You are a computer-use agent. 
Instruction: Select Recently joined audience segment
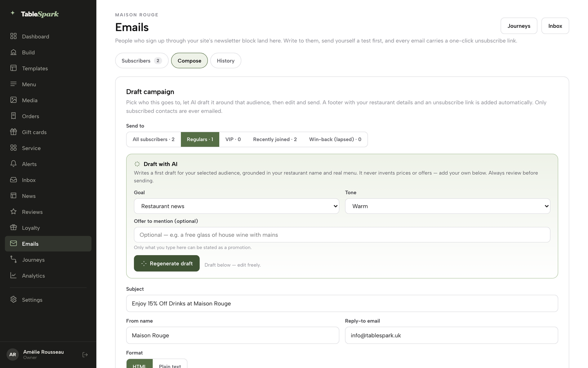(275, 139)
